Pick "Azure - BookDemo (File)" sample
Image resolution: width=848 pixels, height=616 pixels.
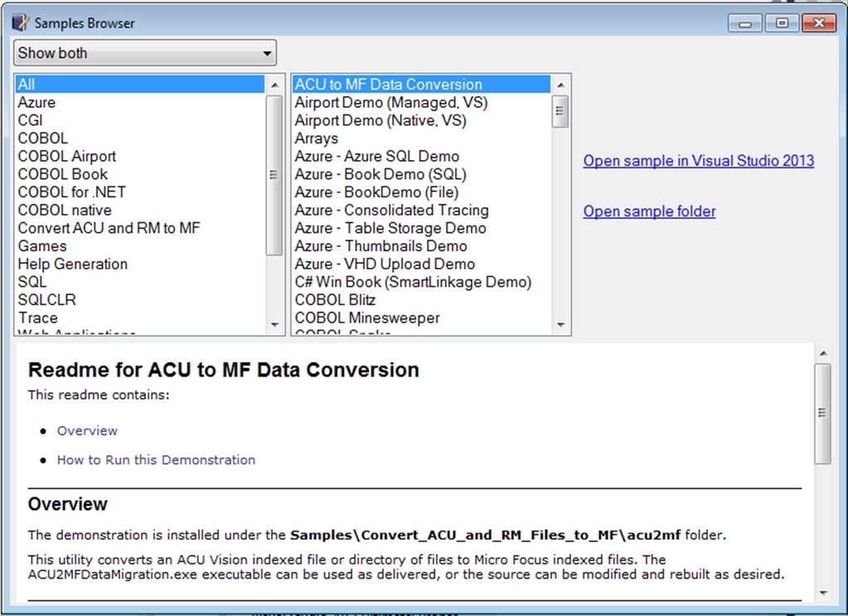[x=421, y=192]
